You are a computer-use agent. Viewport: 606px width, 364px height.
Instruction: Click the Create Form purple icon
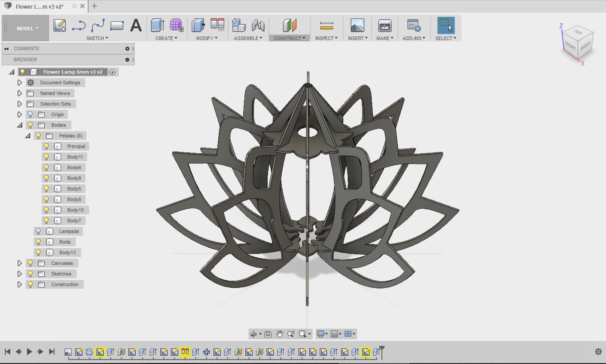(x=176, y=25)
